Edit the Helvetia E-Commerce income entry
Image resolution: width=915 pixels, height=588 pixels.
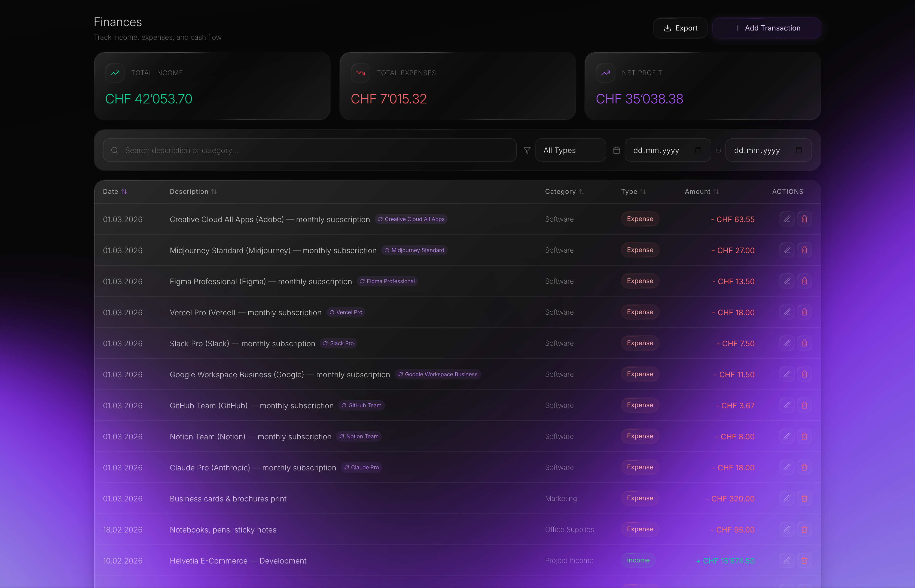787,561
